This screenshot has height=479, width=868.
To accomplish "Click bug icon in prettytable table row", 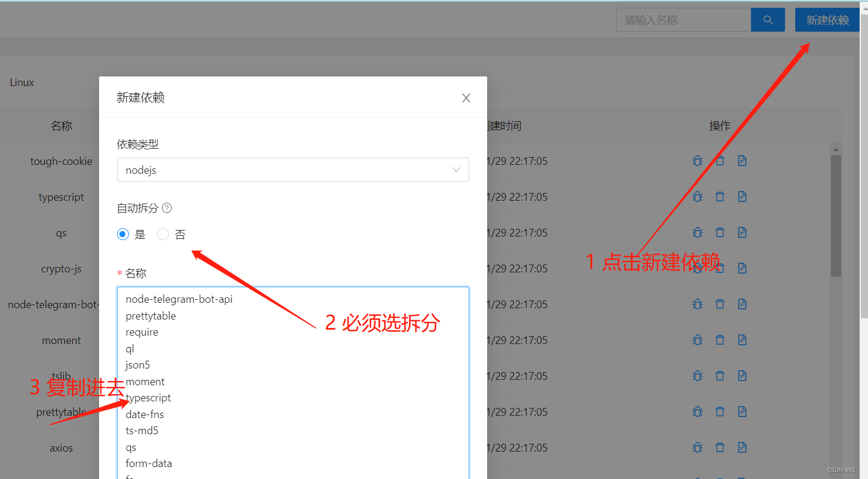I will coord(697,412).
